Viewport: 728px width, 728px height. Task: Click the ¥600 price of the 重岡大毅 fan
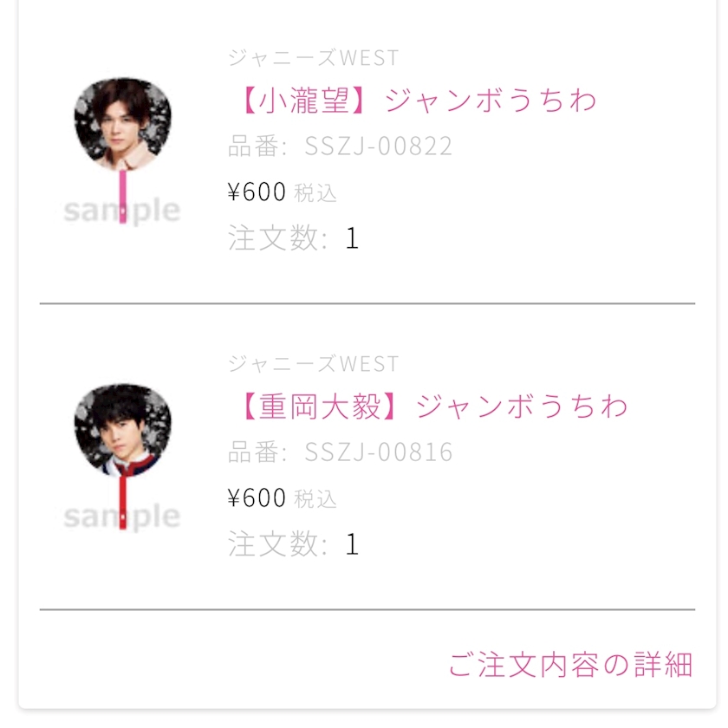tap(257, 498)
